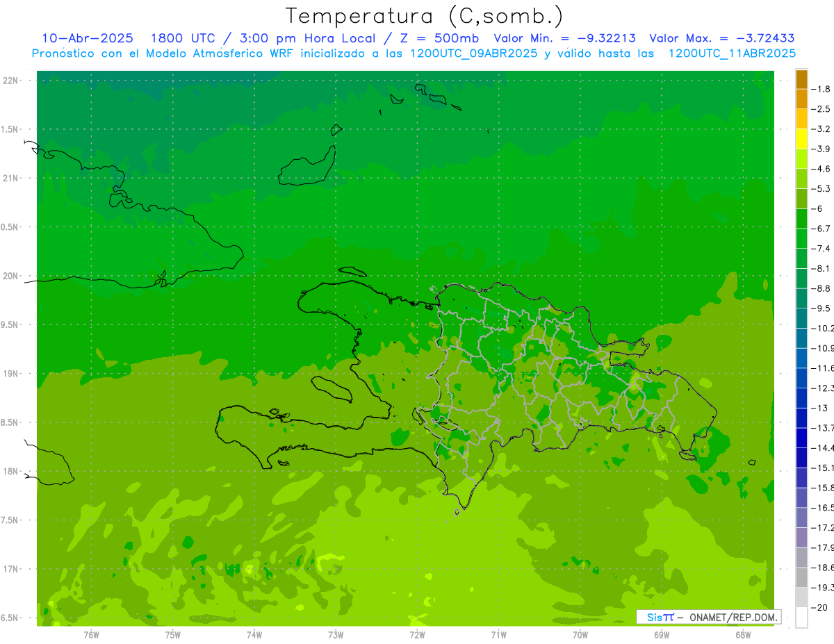This screenshot has width=834, height=644.
Task: Click the -8.1 colorbar value
Action: [x=821, y=268]
